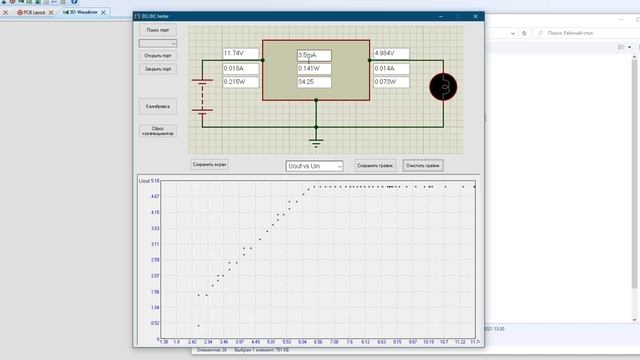640x360 pixels.
Task: Close the PCB Layout tab
Action: [x=51, y=13]
